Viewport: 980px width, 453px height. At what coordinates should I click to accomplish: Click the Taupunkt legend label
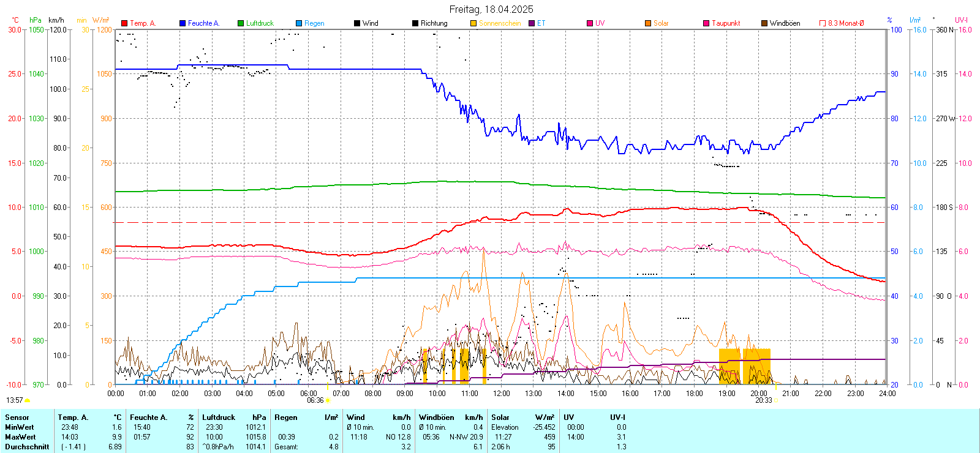726,23
